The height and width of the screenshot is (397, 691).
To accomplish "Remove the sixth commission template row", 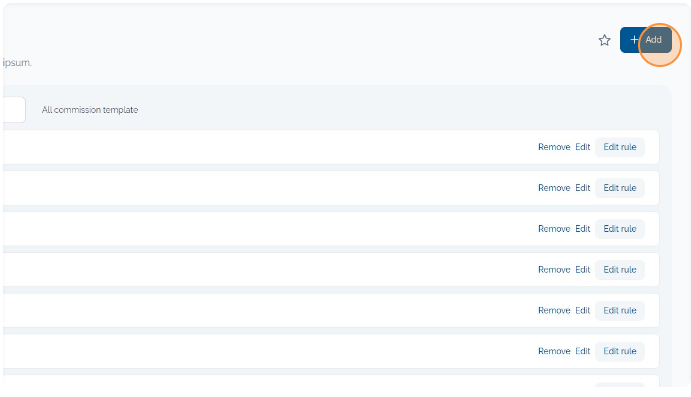I will [554, 351].
